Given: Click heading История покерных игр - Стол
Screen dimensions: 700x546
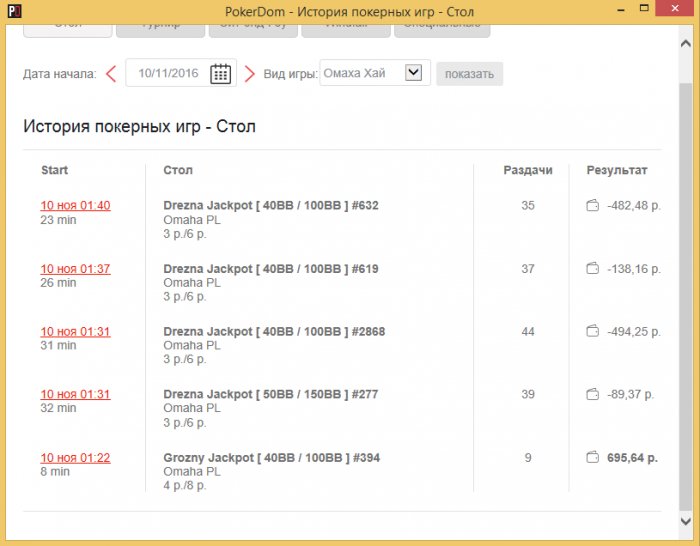Looking at the screenshot, I should click(139, 126).
